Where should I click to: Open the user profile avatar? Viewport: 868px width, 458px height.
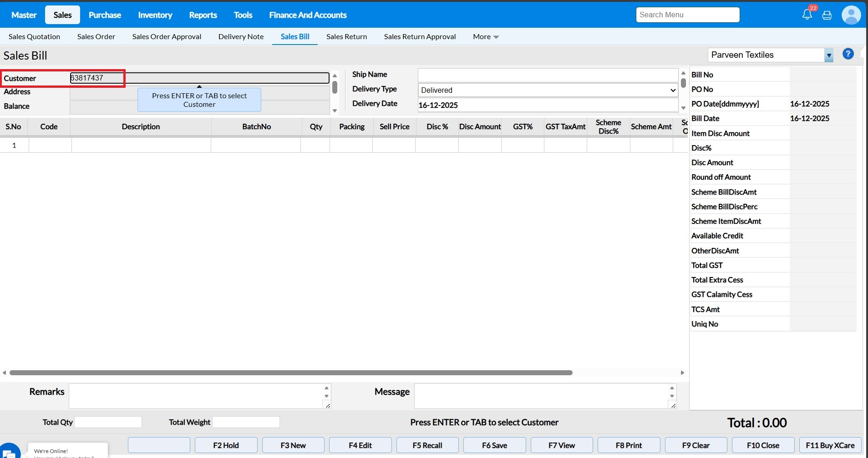point(851,15)
